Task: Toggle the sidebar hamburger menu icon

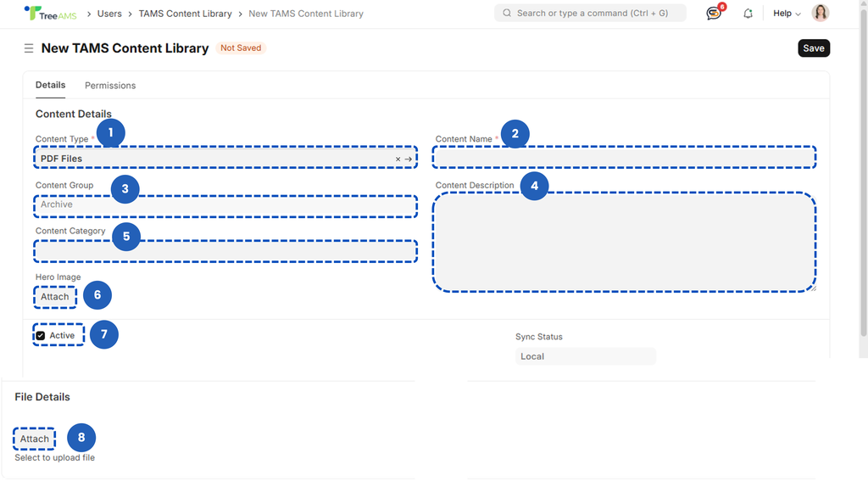Action: point(29,48)
